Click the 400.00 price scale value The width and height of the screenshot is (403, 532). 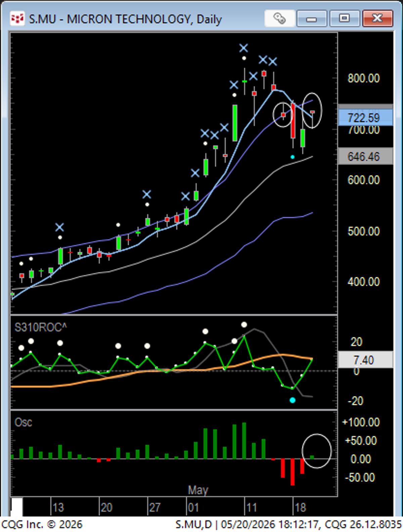pos(363,281)
